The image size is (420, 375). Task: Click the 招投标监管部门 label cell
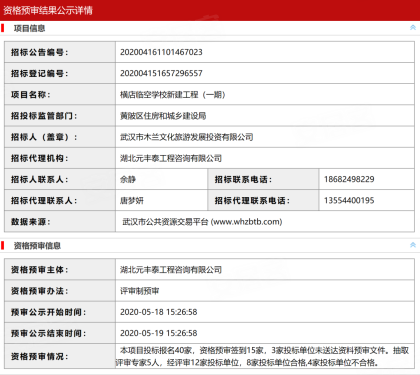60,116
